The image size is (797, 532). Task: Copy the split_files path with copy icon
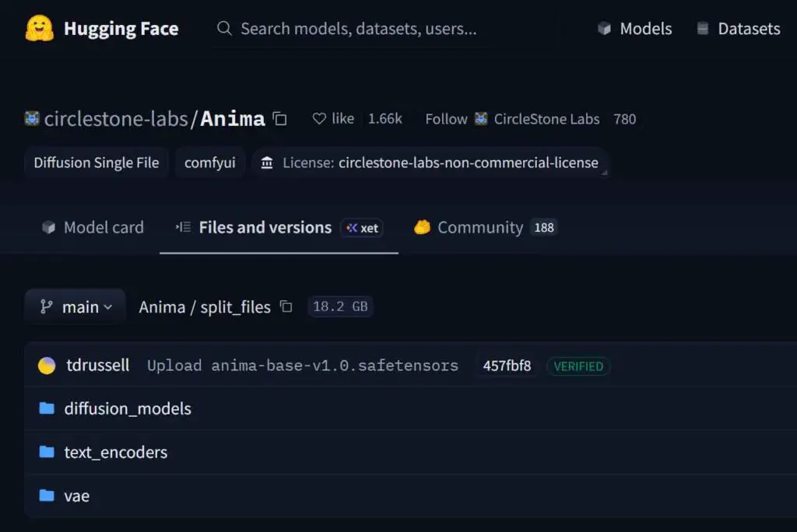pyautogui.click(x=286, y=306)
